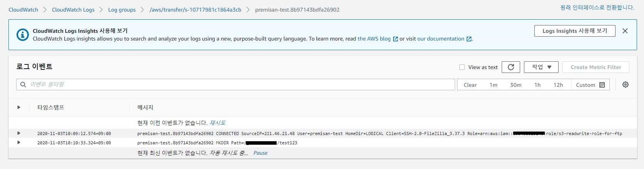Select timestamp 2020-11-03T10:10:33.324+09:00

(x=74, y=143)
